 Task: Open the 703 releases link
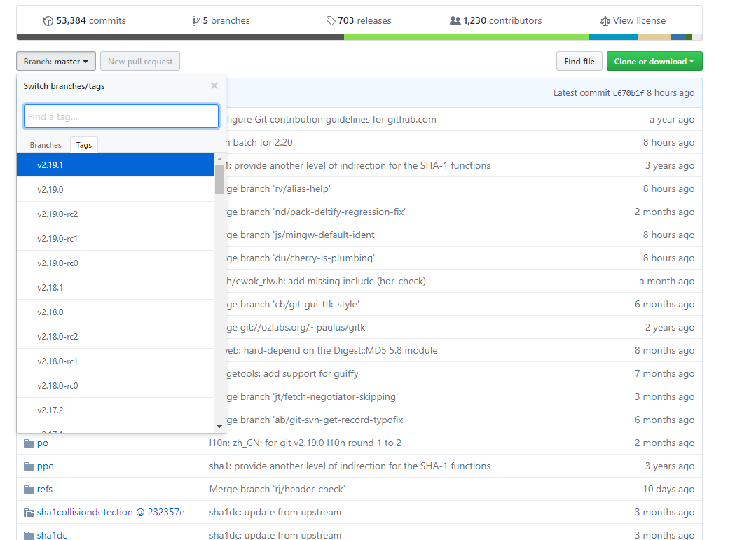[359, 21]
